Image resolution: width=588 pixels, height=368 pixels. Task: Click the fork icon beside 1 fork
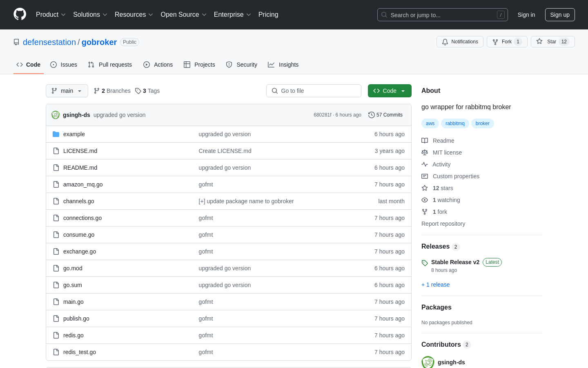click(425, 212)
